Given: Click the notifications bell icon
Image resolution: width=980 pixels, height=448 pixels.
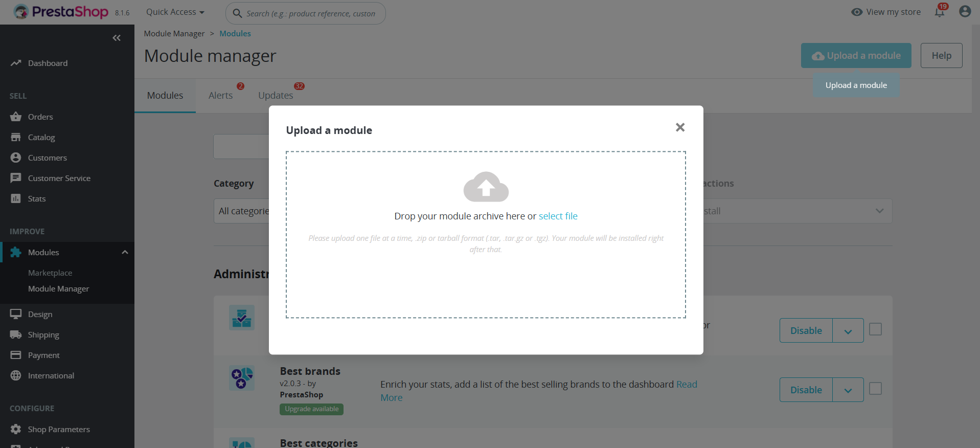Looking at the screenshot, I should click(x=940, y=12).
